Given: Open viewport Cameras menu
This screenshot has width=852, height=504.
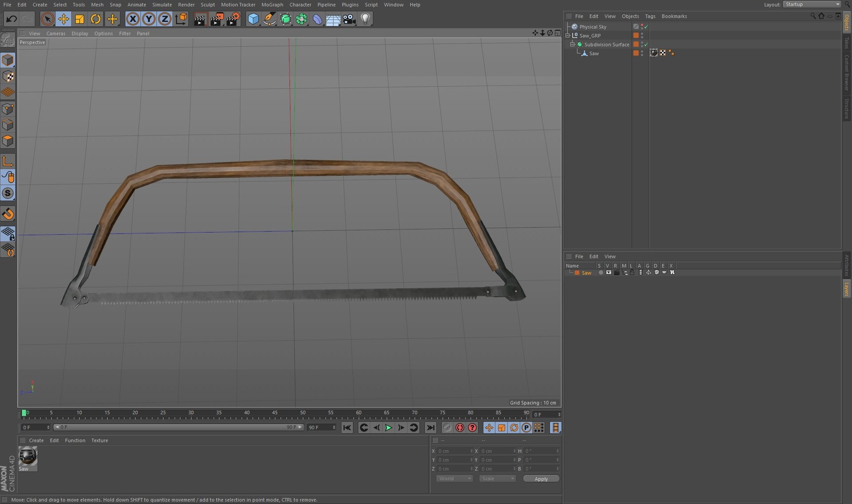Looking at the screenshot, I should [56, 34].
